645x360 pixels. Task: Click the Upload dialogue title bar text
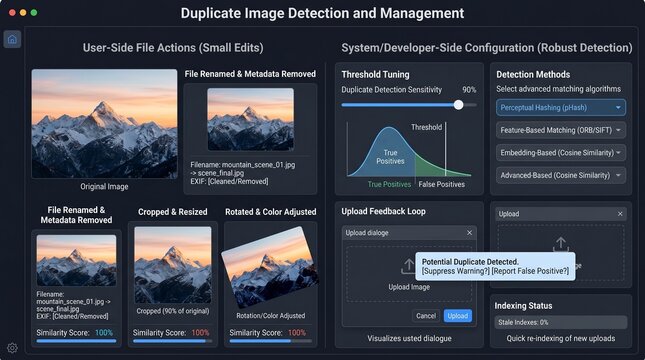pos(367,233)
